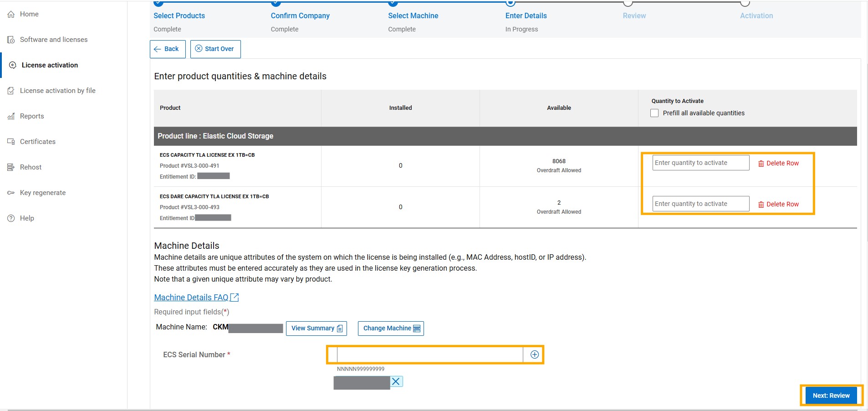868x411 pixels.
Task: Enable Prefill all available quantities
Action: click(x=654, y=113)
